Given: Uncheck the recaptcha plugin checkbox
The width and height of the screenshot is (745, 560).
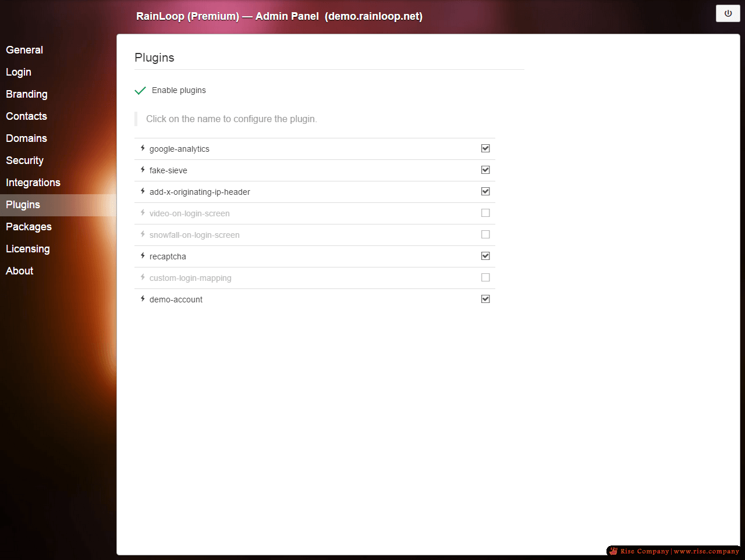Looking at the screenshot, I should tap(485, 256).
